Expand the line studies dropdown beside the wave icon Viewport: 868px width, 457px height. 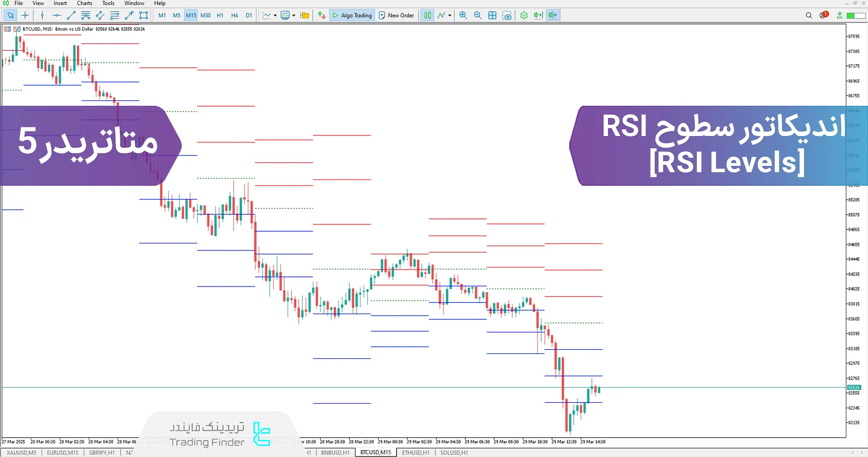click(x=449, y=15)
